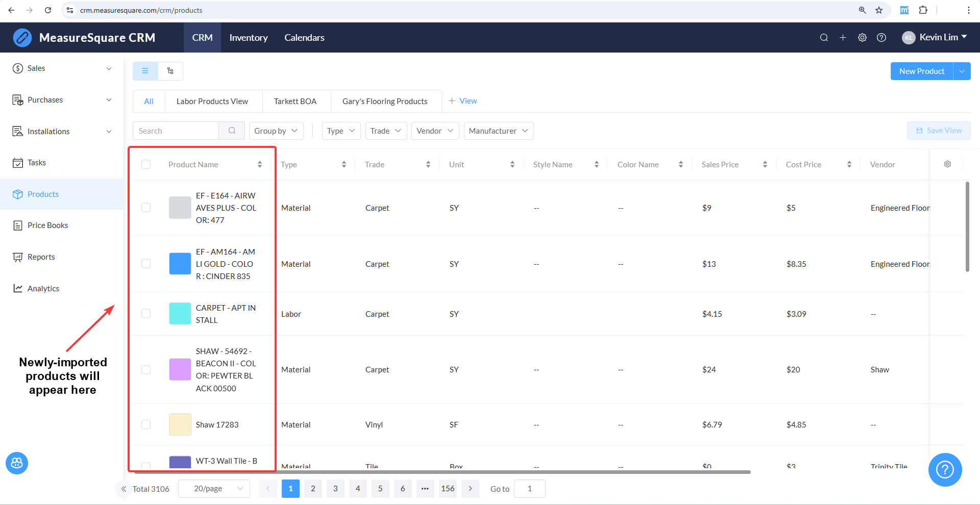Viewport: 980px width, 505px height.
Task: Click the purple swatch of SHAW - 54692 product
Action: (180, 369)
